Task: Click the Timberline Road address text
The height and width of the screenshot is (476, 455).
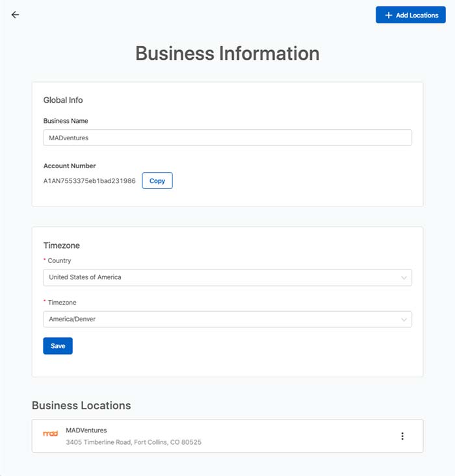Action: click(133, 442)
